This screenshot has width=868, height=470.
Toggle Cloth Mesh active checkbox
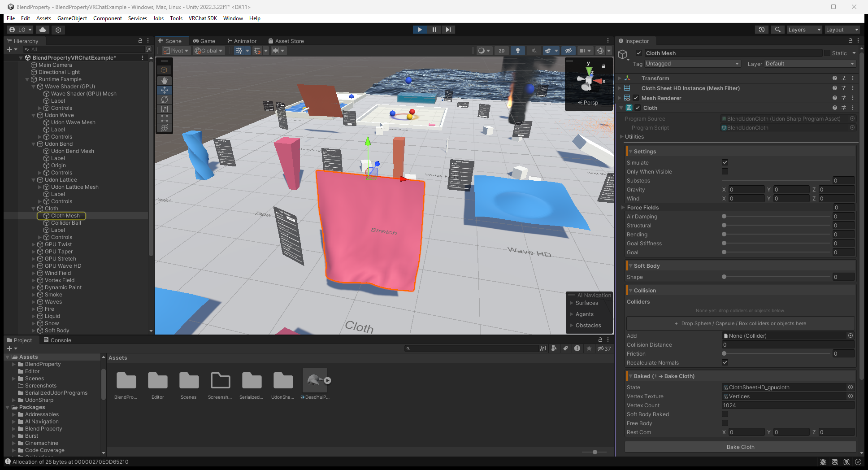(x=639, y=53)
